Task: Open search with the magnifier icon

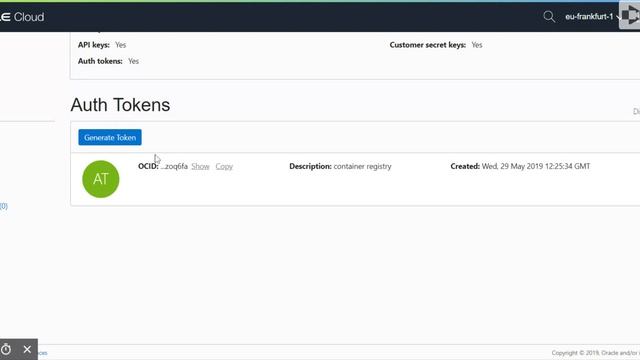Action: click(x=549, y=17)
